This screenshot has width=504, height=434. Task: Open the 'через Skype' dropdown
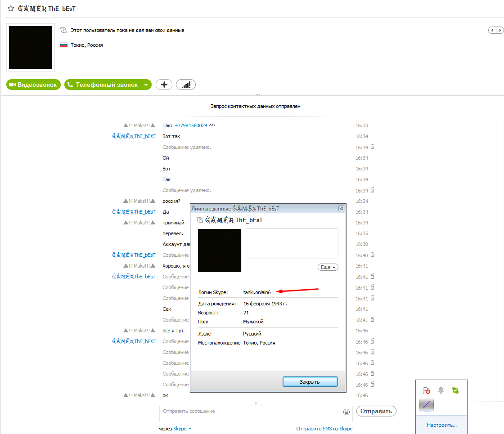182,429
